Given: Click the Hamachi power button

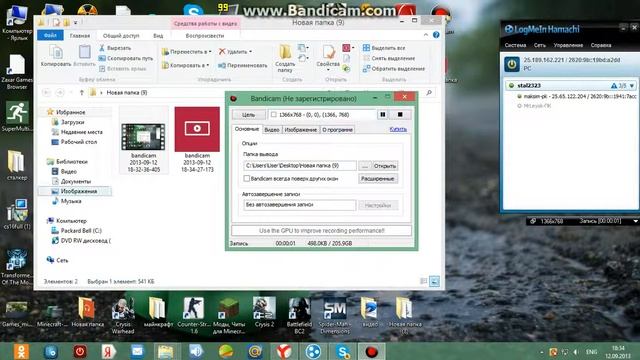Looking at the screenshot, I should pos(512,64).
